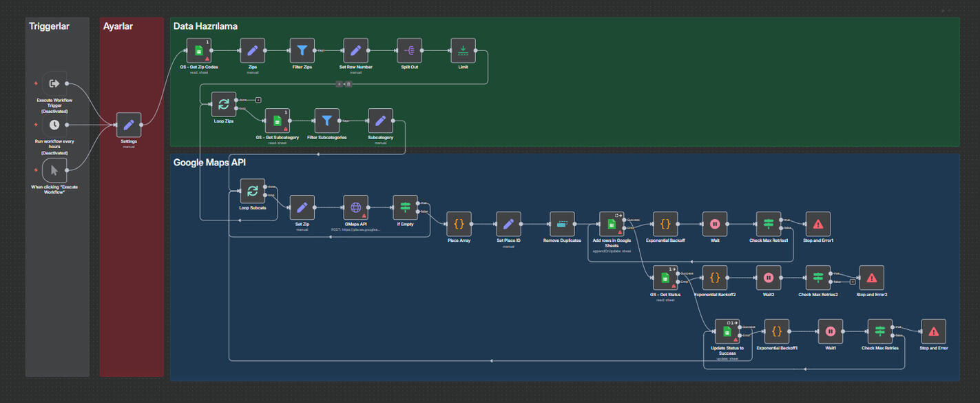Click the Split Out node icon

[409, 50]
